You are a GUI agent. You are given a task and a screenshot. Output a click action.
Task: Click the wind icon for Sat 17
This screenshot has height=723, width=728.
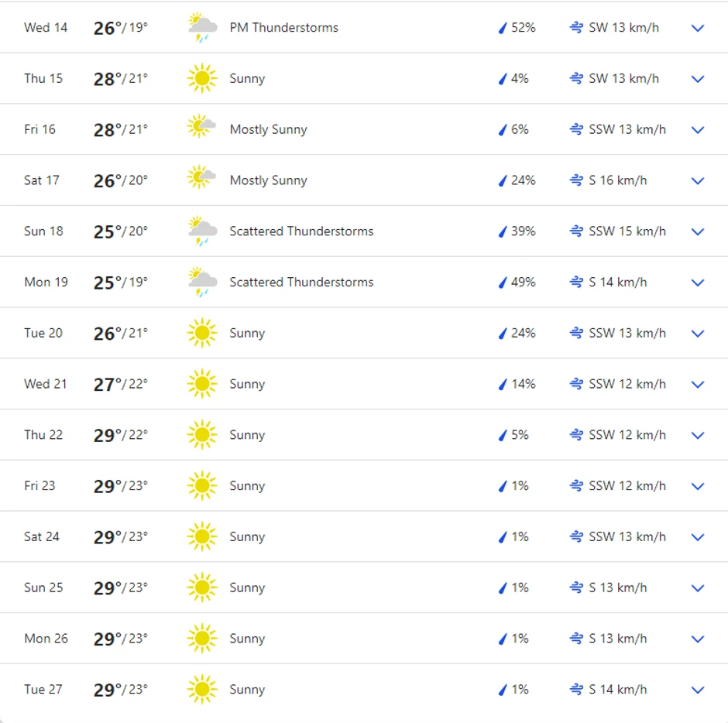click(576, 180)
